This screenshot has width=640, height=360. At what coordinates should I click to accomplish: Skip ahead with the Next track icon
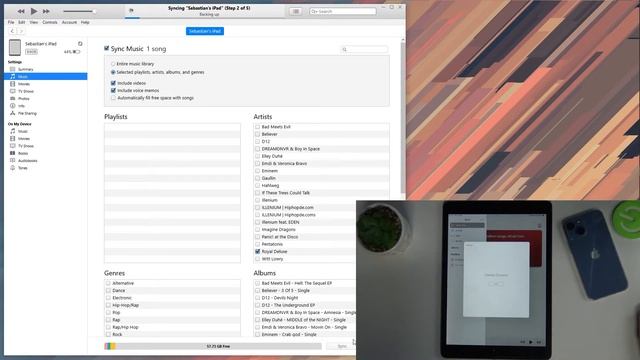pyautogui.click(x=46, y=11)
